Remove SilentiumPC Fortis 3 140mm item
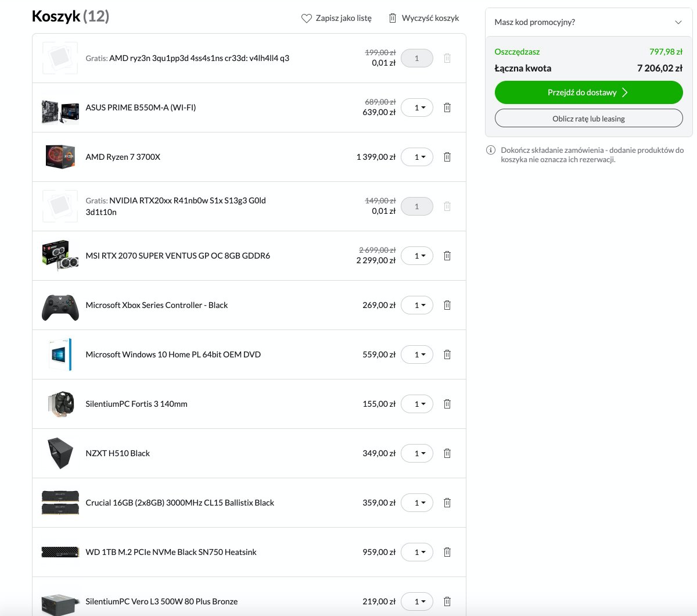This screenshot has width=697, height=616. (x=447, y=404)
